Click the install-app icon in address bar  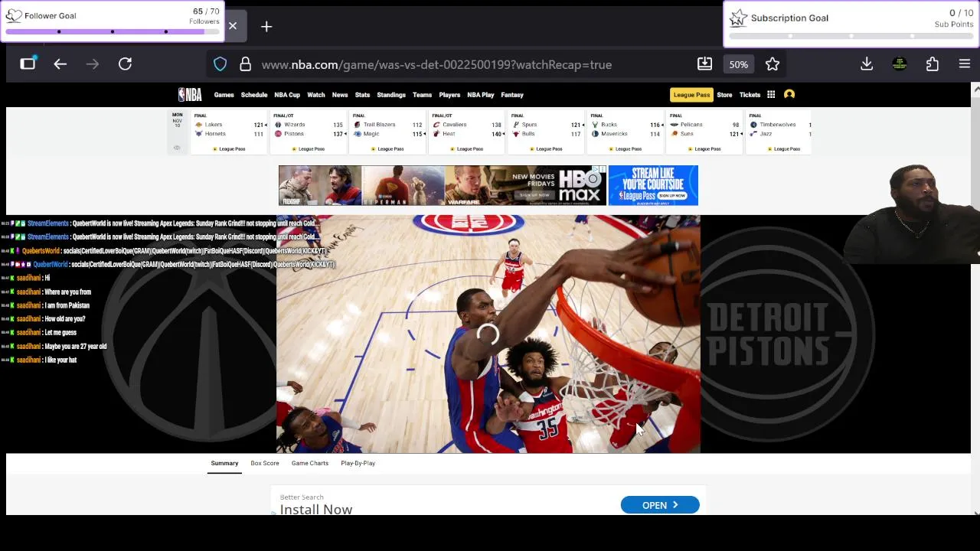click(704, 64)
